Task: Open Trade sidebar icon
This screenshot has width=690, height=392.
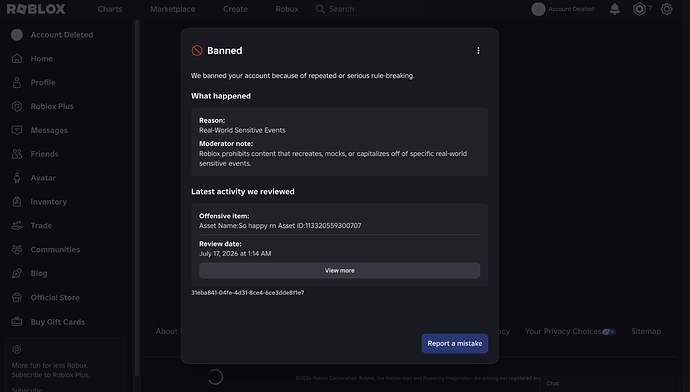Action: click(17, 225)
